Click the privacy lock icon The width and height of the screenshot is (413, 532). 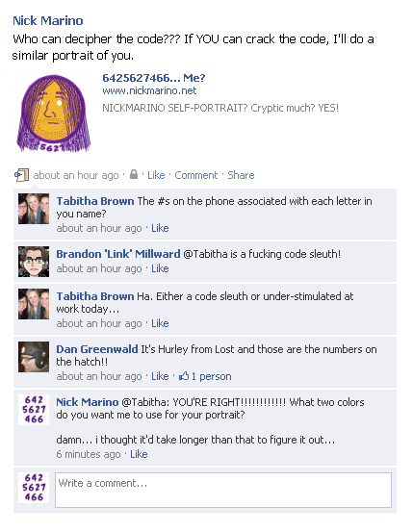[134, 174]
